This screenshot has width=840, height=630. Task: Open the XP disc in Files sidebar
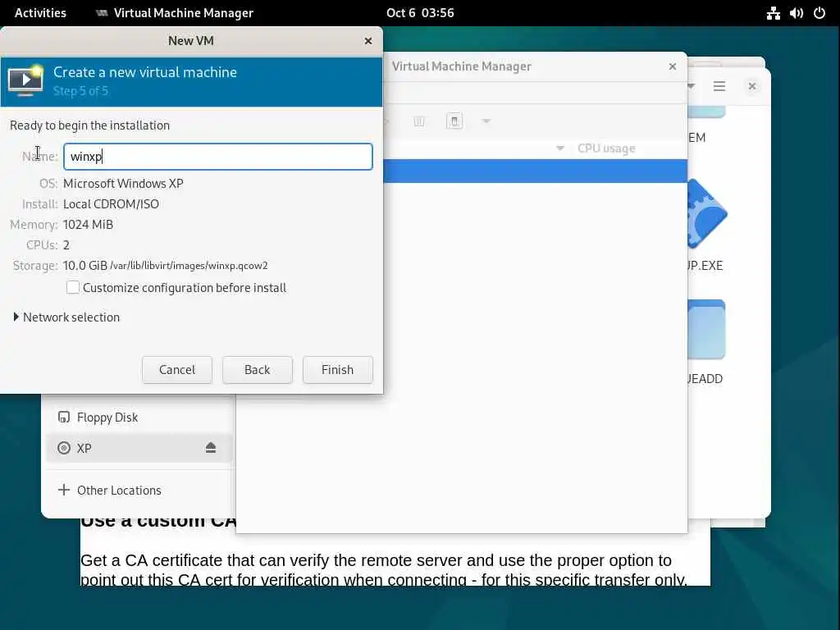138,448
